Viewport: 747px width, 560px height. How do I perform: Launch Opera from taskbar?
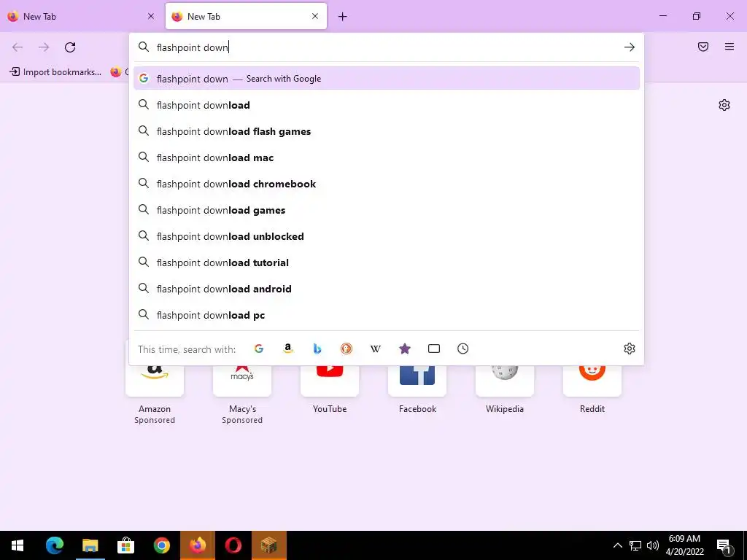(233, 545)
